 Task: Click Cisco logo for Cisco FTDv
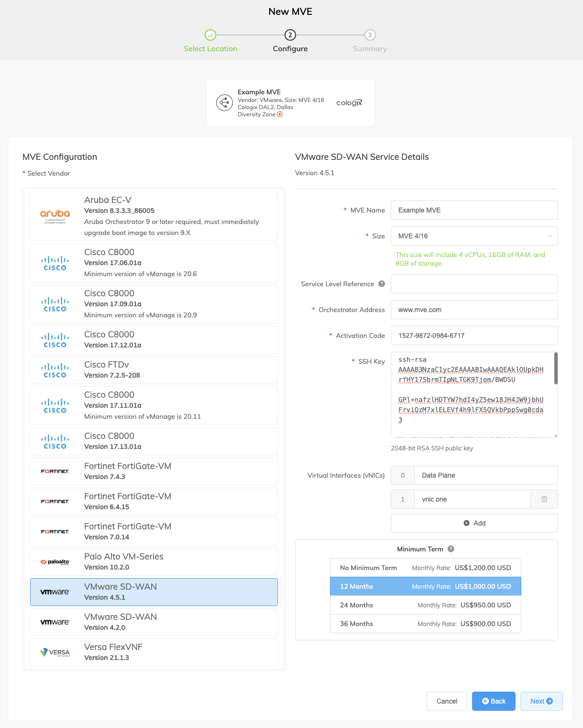tap(55, 370)
